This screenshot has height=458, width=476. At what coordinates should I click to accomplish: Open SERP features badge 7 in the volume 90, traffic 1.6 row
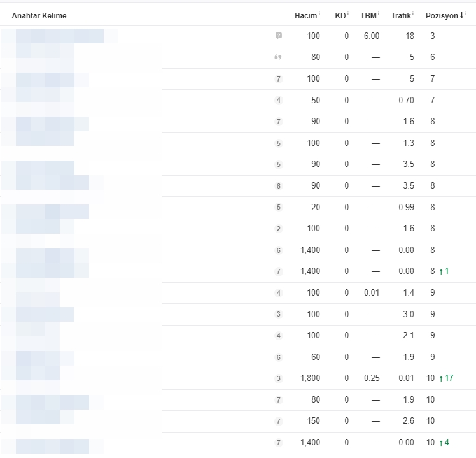278,122
